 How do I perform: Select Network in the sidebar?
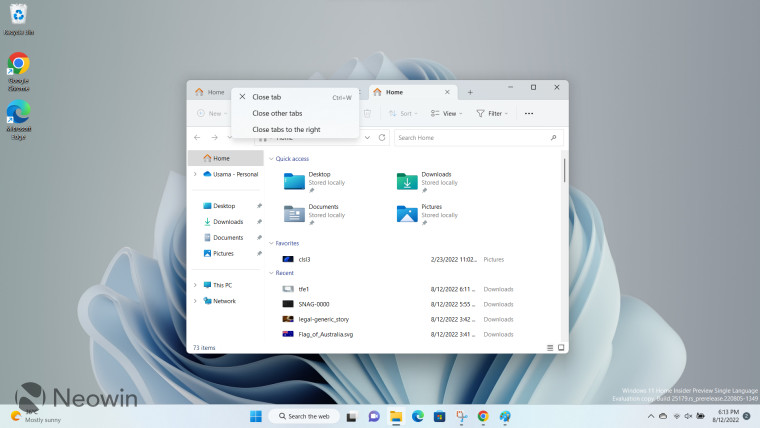point(220,301)
